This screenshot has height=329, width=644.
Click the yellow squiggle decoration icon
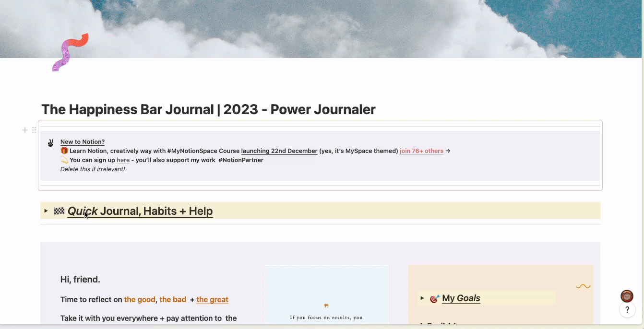click(x=583, y=286)
